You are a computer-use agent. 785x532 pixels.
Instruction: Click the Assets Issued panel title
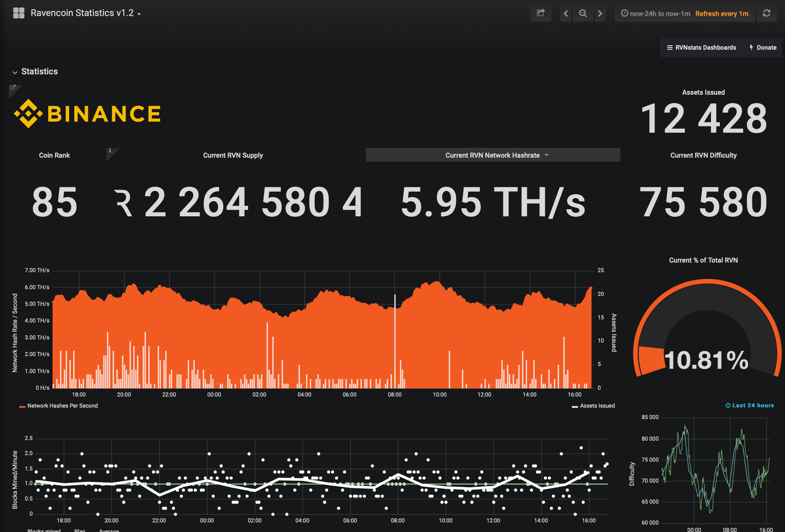pos(703,92)
